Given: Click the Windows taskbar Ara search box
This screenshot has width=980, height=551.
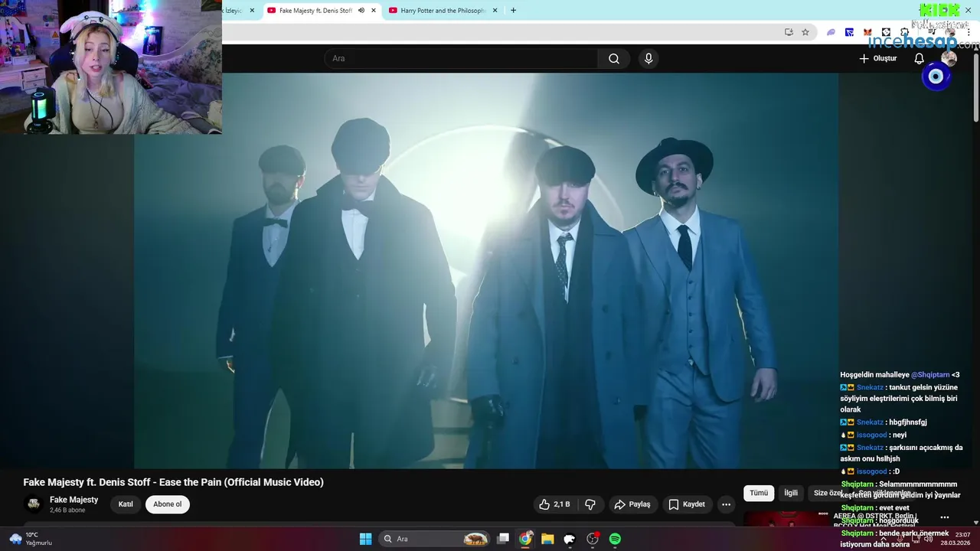Looking at the screenshot, I should click(435, 539).
